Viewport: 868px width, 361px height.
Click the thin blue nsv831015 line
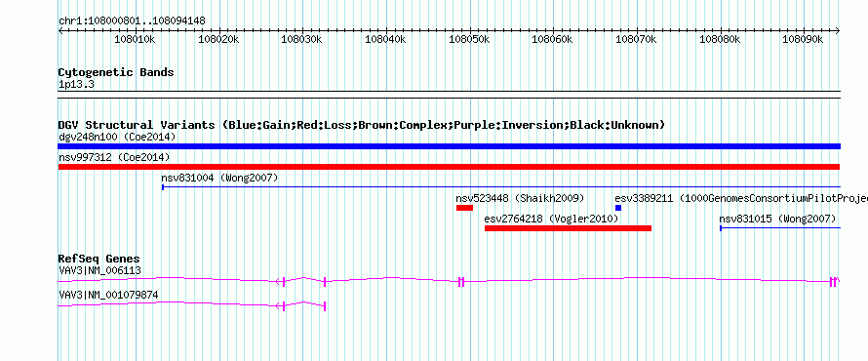coord(780,228)
